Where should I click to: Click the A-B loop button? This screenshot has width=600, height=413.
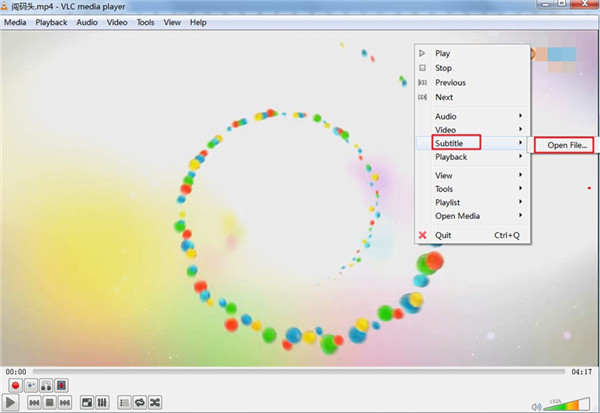tap(46, 385)
